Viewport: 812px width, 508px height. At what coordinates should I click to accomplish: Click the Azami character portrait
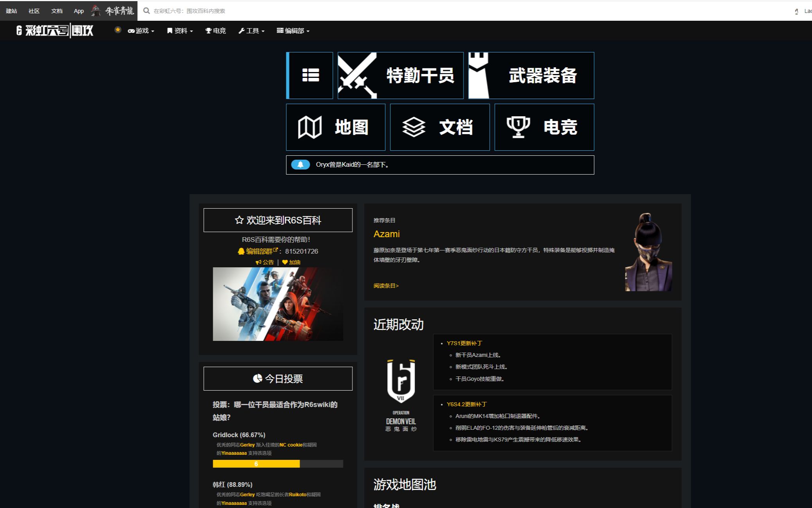click(649, 252)
